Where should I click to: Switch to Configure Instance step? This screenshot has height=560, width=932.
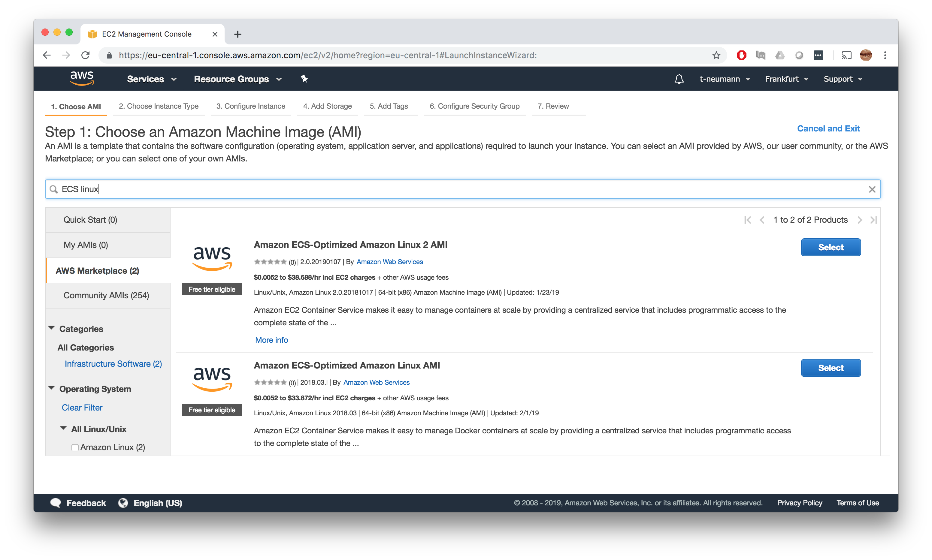point(251,106)
